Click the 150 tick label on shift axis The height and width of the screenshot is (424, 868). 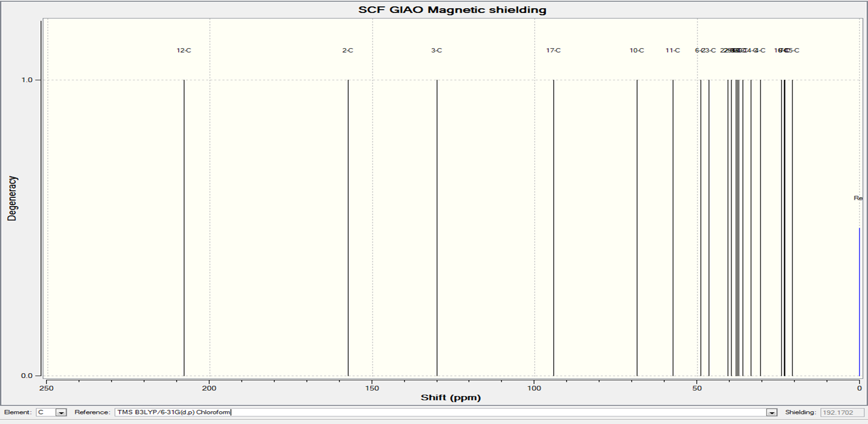[x=372, y=388]
